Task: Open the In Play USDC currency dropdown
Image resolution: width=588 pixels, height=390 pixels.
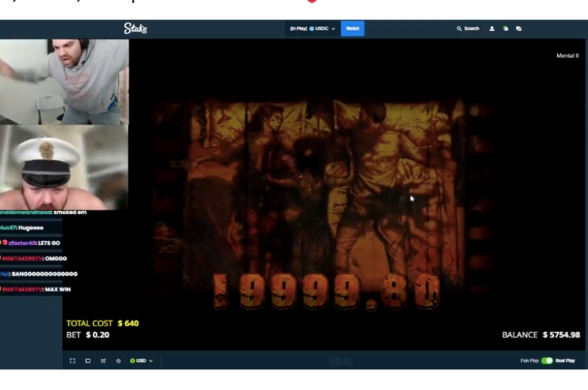Action: point(312,29)
